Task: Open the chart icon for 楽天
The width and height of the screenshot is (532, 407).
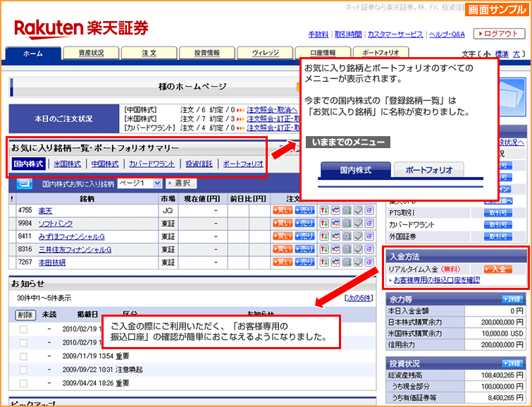Action: click(x=335, y=211)
